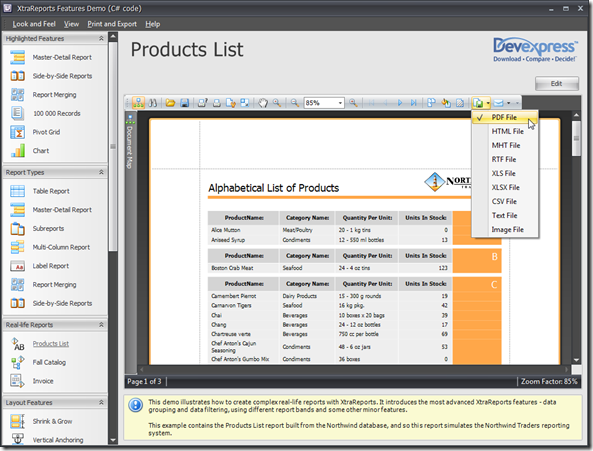Click the Multiple Pages layout icon
The image size is (593, 451).
(x=432, y=103)
